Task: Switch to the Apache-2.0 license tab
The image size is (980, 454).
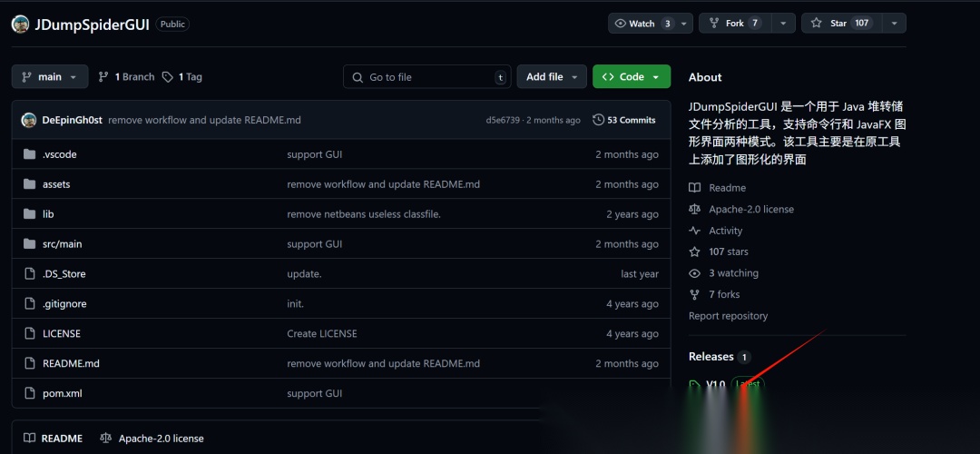Action: point(152,439)
